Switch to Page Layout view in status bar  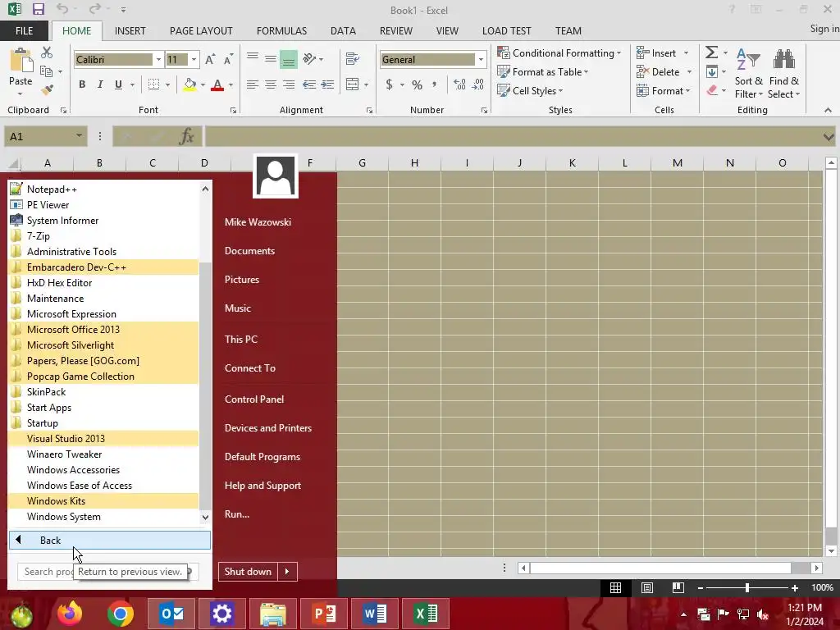(647, 587)
